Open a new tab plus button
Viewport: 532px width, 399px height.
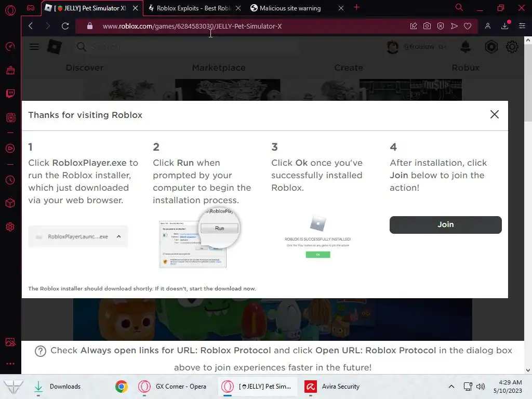[356, 7]
